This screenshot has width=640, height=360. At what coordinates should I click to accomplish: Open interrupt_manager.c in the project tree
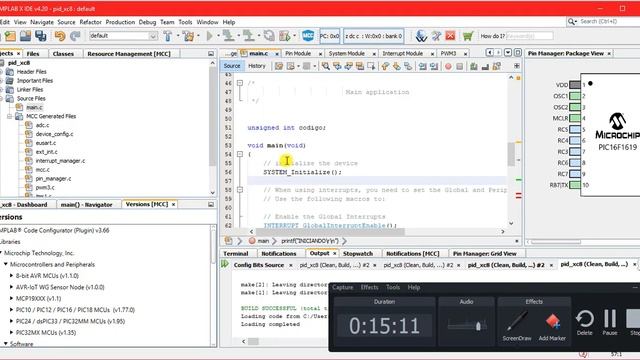point(60,161)
